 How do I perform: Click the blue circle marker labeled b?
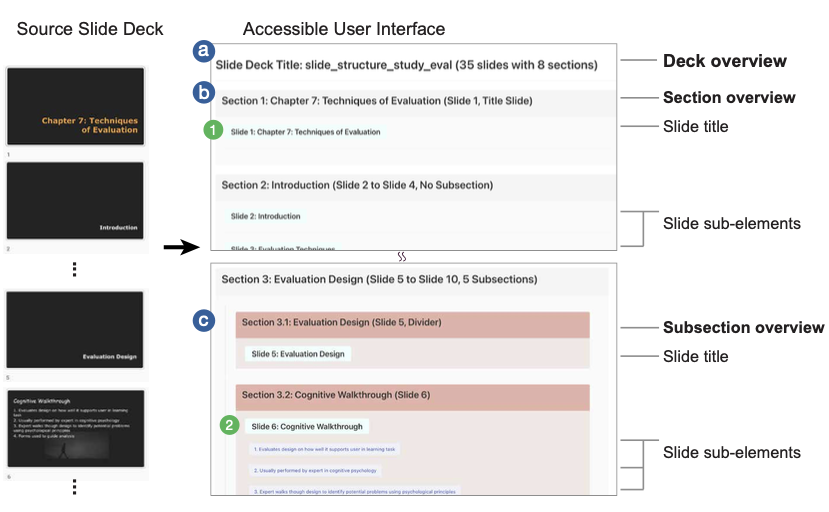[204, 92]
